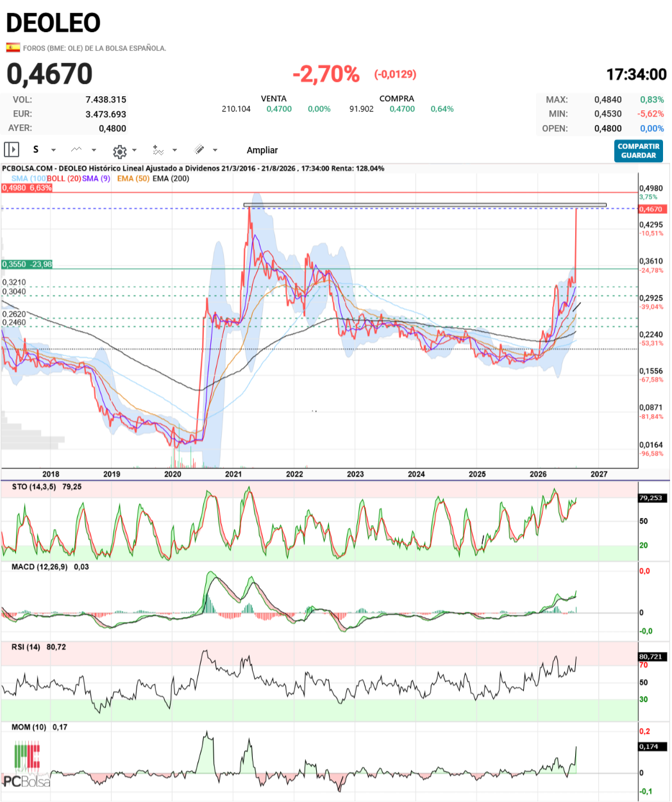The width and height of the screenshot is (672, 802).
Task: Click the EMA (200) indicator label
Action: point(171,178)
